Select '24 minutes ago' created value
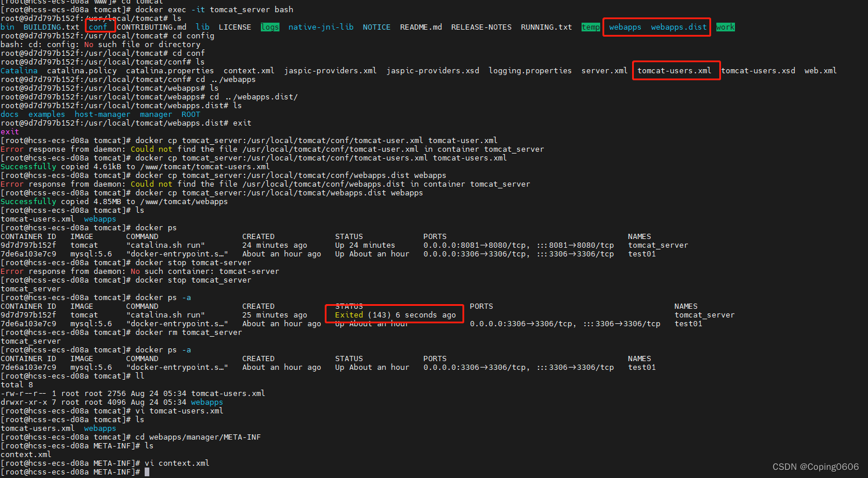The image size is (868, 478). click(274, 245)
